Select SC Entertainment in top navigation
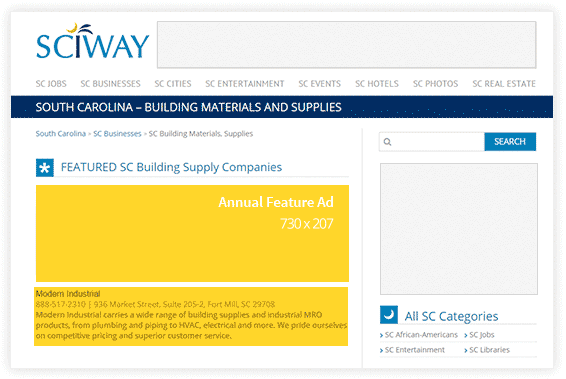Image resolution: width=566 pixels, height=379 pixels. coord(245,84)
